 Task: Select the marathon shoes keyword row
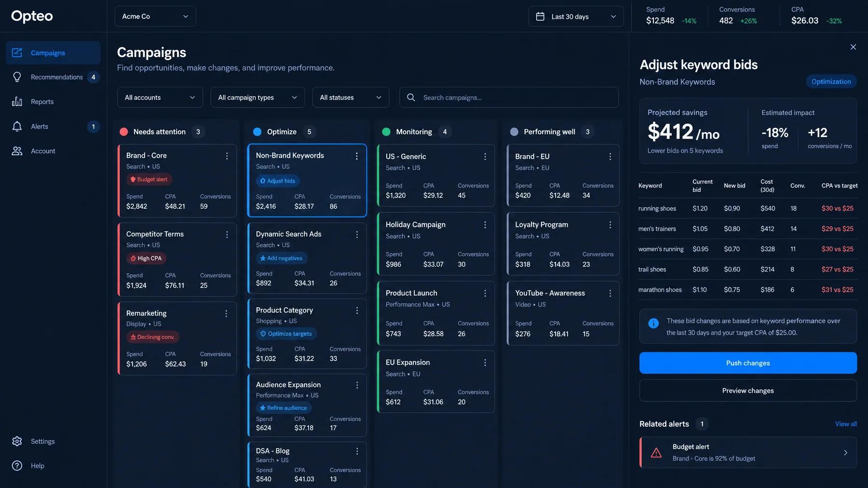[x=748, y=290]
